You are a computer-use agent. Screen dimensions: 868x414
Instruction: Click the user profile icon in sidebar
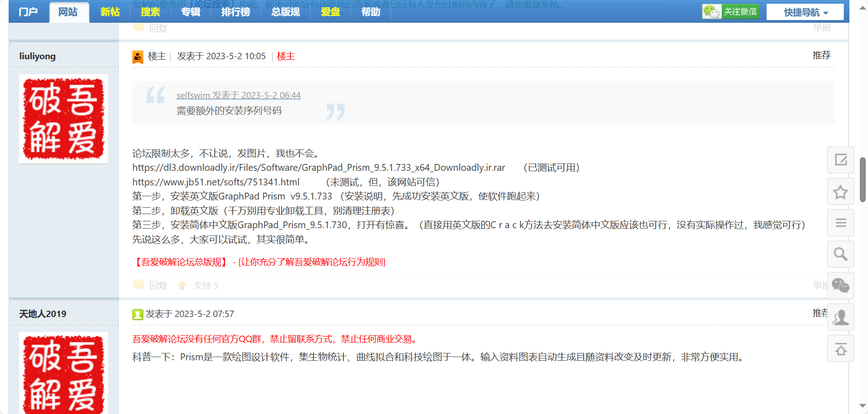pos(840,317)
